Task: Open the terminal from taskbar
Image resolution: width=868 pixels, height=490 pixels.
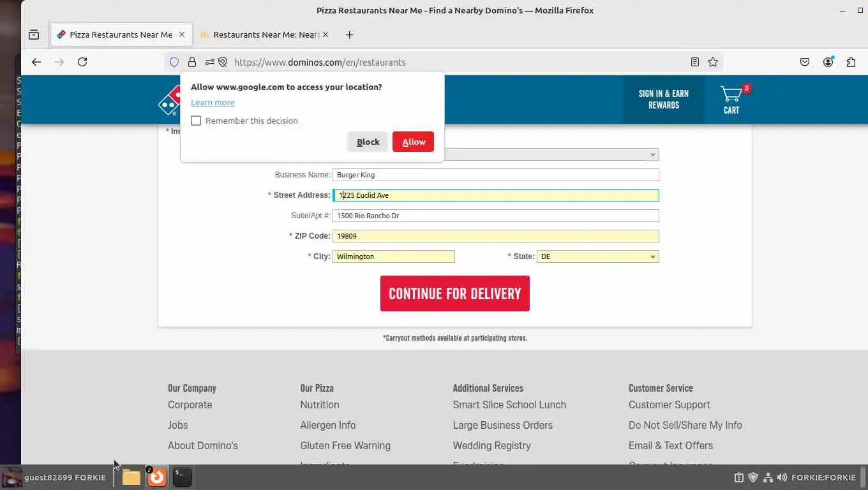Action: point(182,477)
